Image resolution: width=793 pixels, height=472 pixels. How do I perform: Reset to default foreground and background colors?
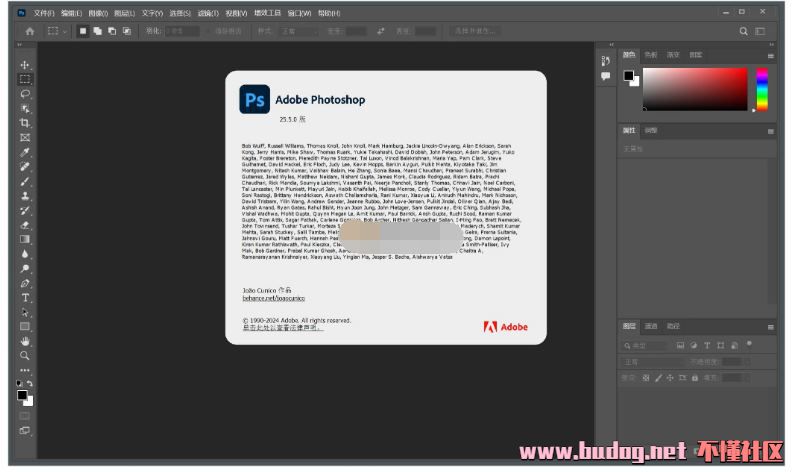point(19,383)
